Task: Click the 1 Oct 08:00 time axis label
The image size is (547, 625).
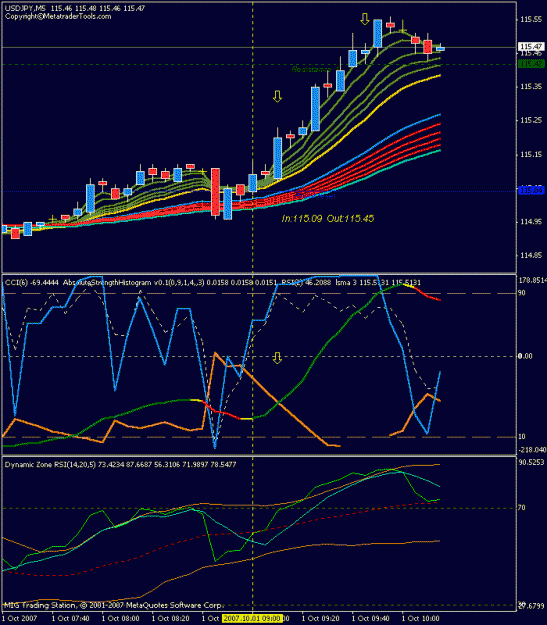Action: (121, 619)
